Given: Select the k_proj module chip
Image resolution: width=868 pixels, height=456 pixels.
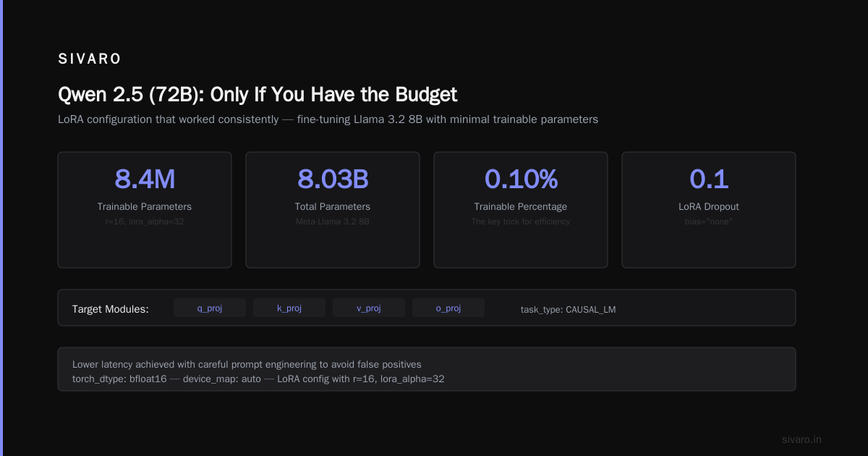Looking at the screenshot, I should (289, 308).
